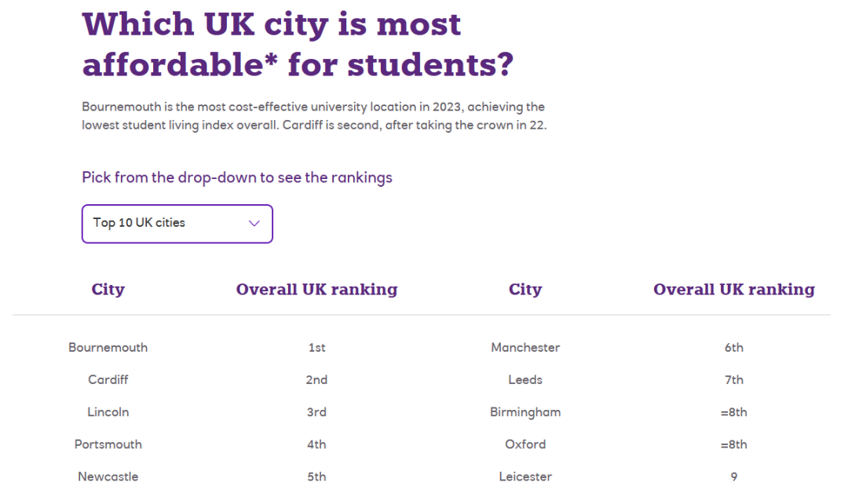Select the left Overall UK ranking header
Screen dimensions: 848x504
[x=316, y=290]
